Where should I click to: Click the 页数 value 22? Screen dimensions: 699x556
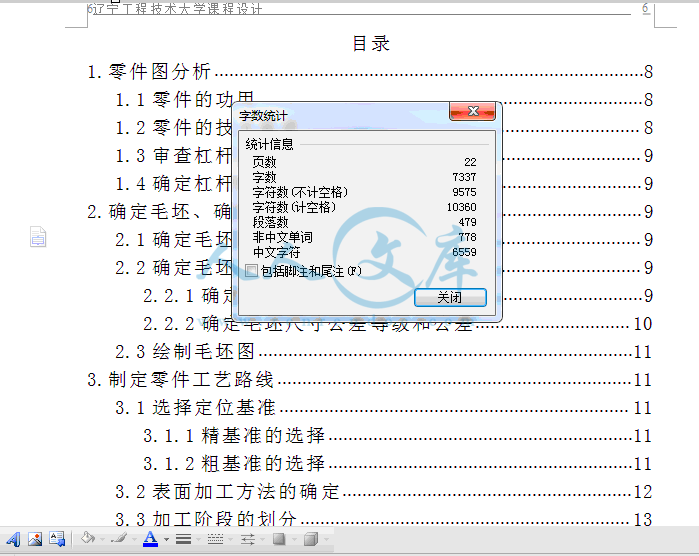click(x=470, y=162)
